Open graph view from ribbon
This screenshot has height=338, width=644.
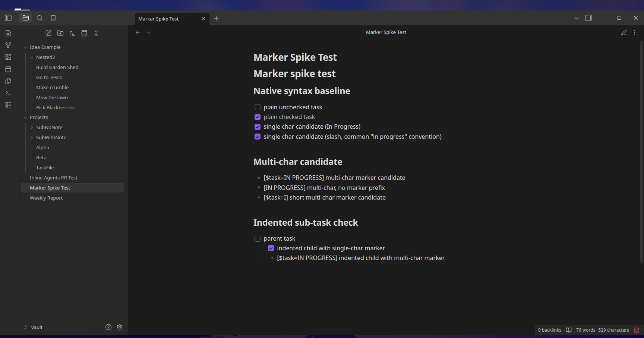(x=8, y=45)
